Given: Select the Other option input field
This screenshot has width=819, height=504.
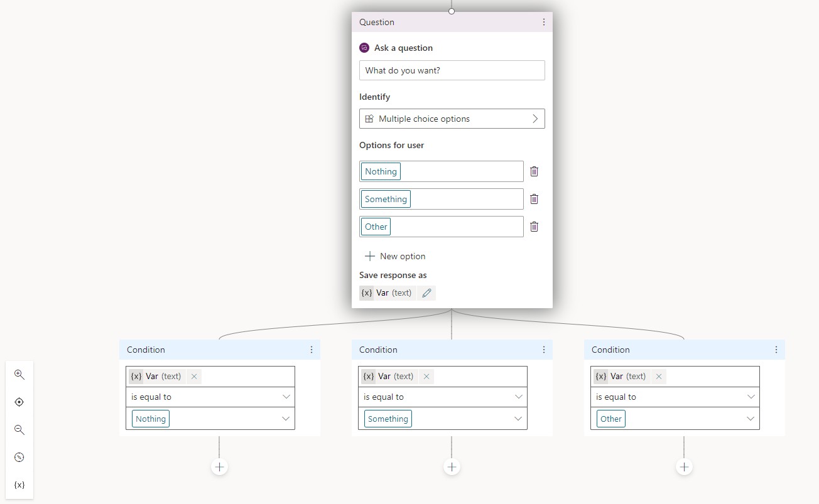Looking at the screenshot, I should pyautogui.click(x=442, y=227).
